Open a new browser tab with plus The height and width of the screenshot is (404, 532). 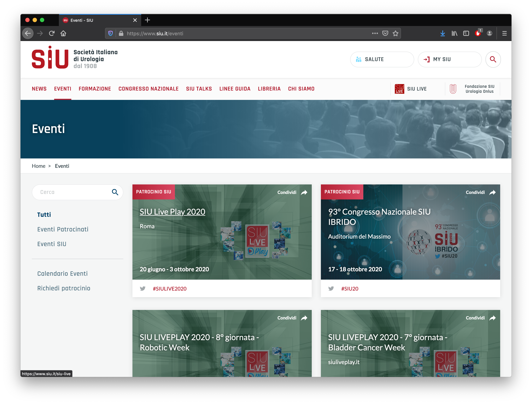pos(147,20)
